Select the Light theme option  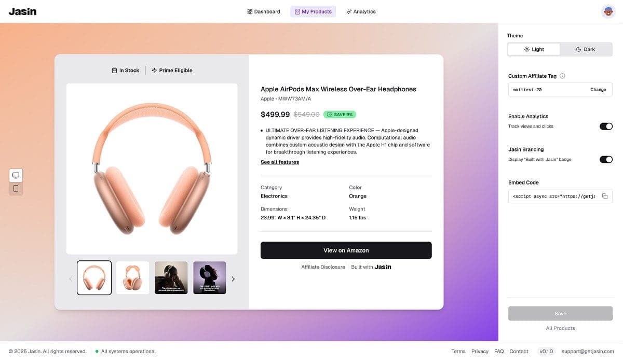coord(534,49)
